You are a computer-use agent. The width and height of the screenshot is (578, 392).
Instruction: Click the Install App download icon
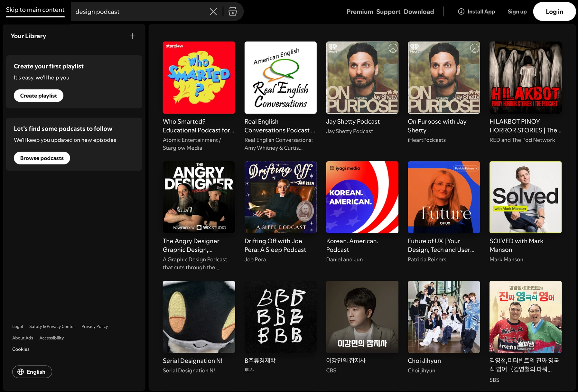[461, 12]
